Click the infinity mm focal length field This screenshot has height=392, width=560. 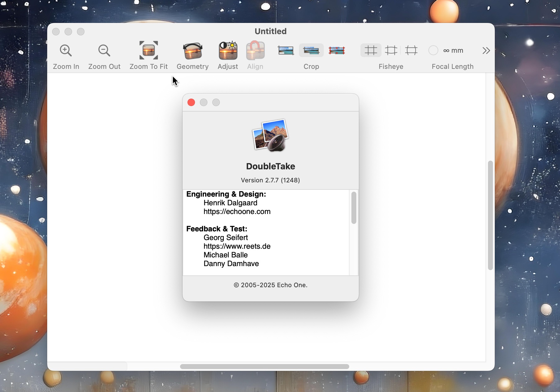click(453, 50)
